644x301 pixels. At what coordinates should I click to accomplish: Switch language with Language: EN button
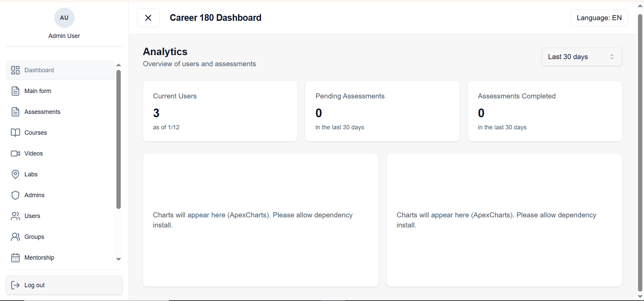pos(599,18)
